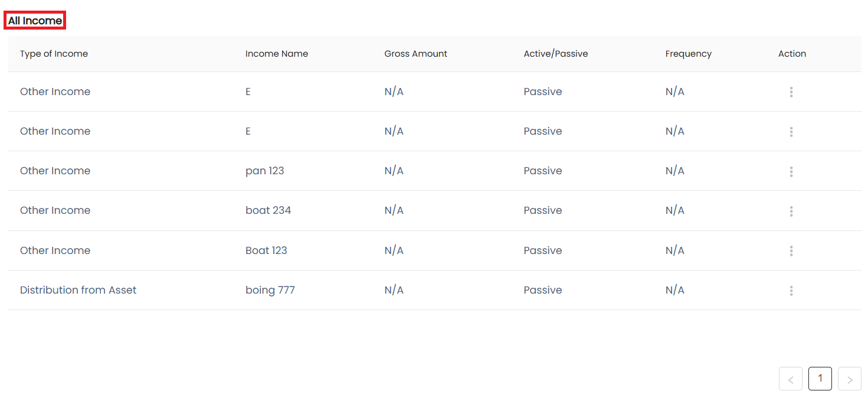Click the boing 777 income name
The height and width of the screenshot is (407, 868).
point(270,290)
